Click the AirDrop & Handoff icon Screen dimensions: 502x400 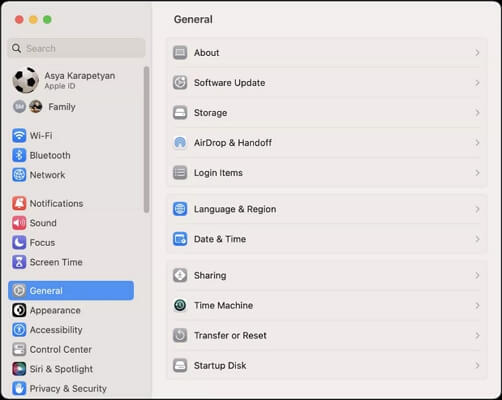(x=180, y=143)
